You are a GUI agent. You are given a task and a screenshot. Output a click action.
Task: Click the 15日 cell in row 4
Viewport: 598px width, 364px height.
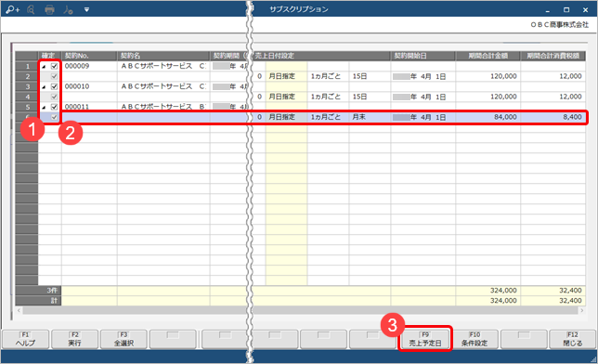[370, 97]
